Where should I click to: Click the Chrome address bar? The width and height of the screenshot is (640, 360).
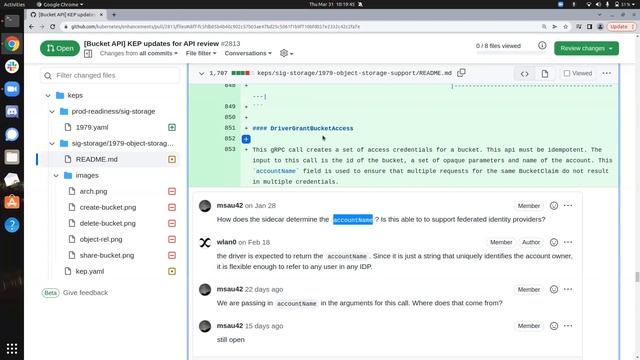[302, 27]
